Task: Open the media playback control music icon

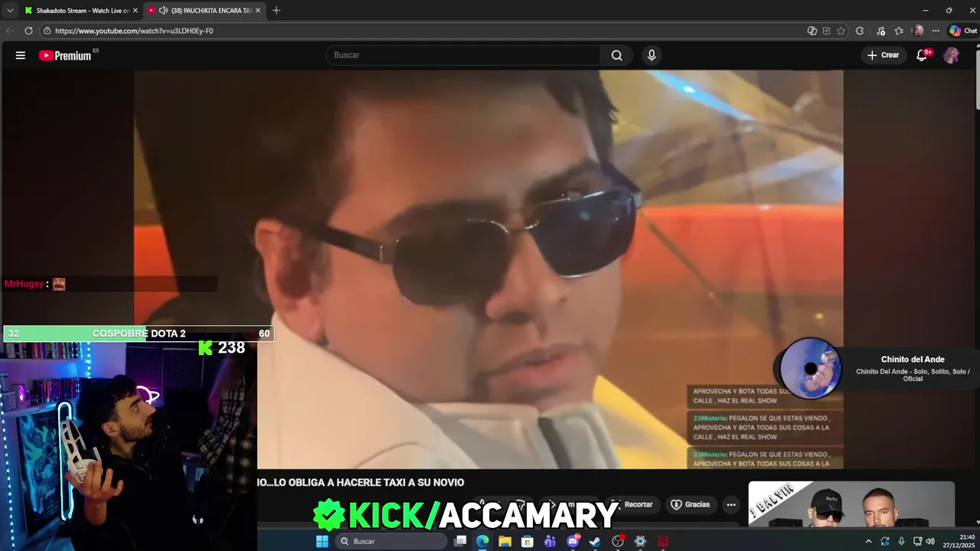Action: (881, 31)
